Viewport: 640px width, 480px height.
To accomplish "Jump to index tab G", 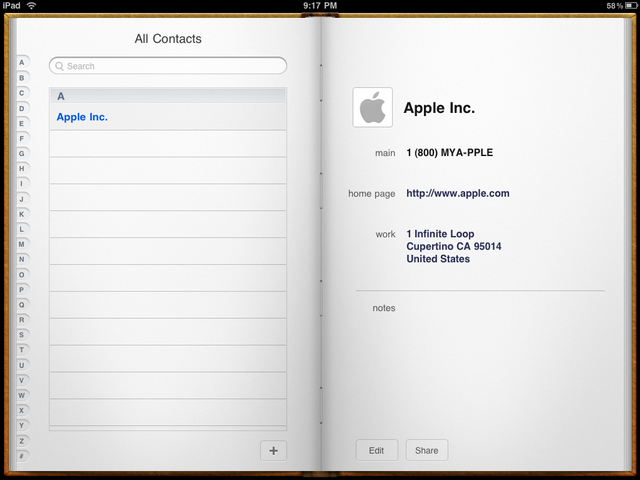I will [22, 153].
